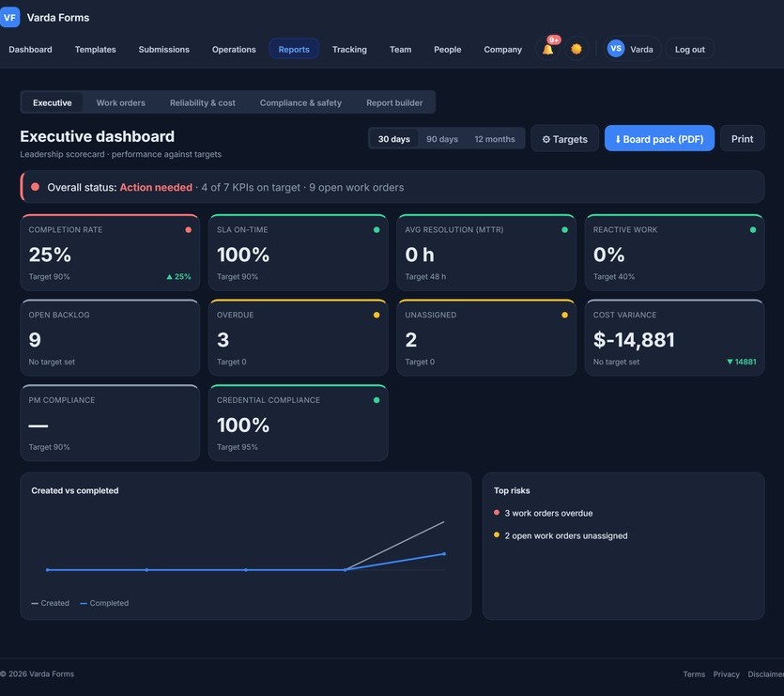784x696 pixels.
Task: Download the Board pack (PDF)
Action: click(x=659, y=139)
